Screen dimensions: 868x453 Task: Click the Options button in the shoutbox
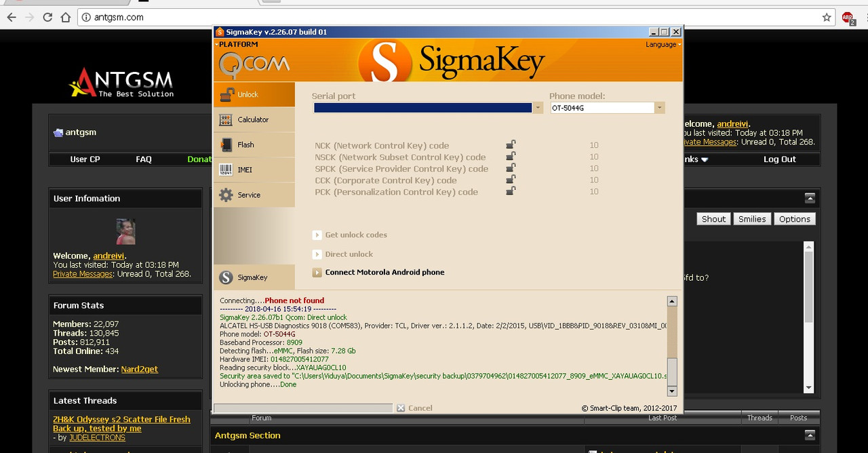[x=795, y=219]
